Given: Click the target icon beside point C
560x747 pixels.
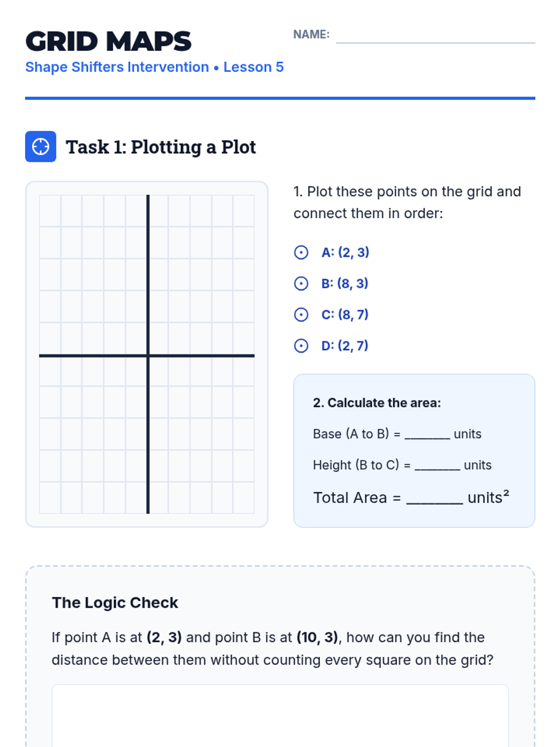Looking at the screenshot, I should coord(301,315).
